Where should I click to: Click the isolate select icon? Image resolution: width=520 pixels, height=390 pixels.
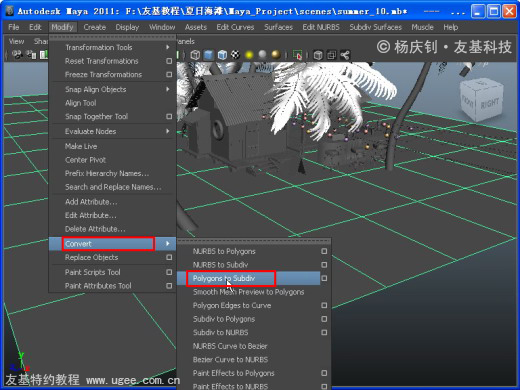coord(297,55)
